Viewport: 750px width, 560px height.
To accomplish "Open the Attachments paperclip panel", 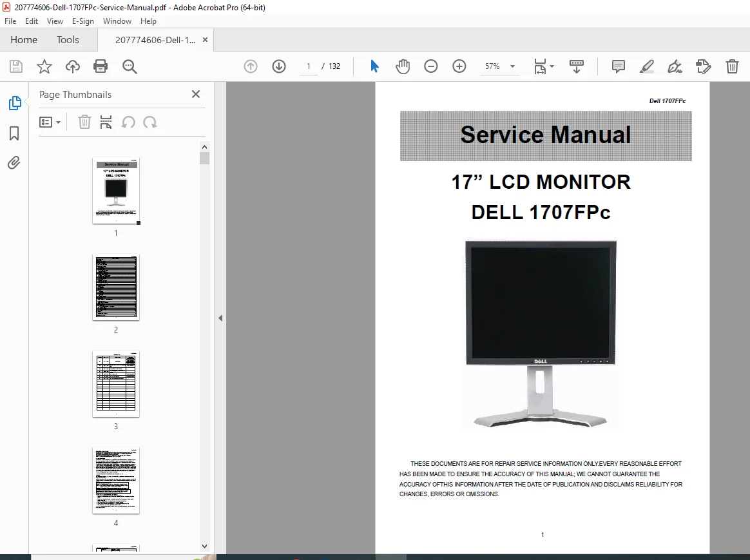I will pyautogui.click(x=14, y=163).
